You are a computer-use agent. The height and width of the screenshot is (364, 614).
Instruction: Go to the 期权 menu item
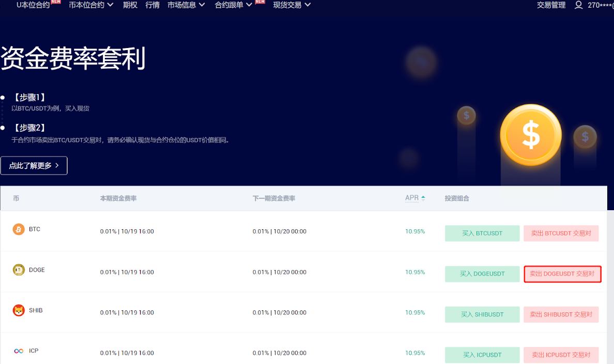[130, 5]
